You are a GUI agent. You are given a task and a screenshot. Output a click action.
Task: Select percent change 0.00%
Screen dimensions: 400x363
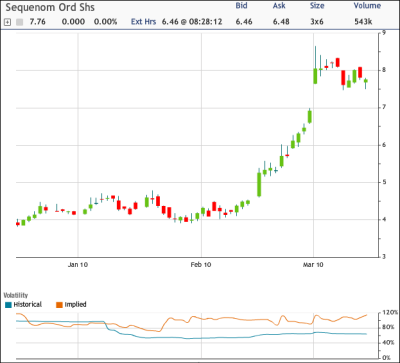(x=105, y=22)
